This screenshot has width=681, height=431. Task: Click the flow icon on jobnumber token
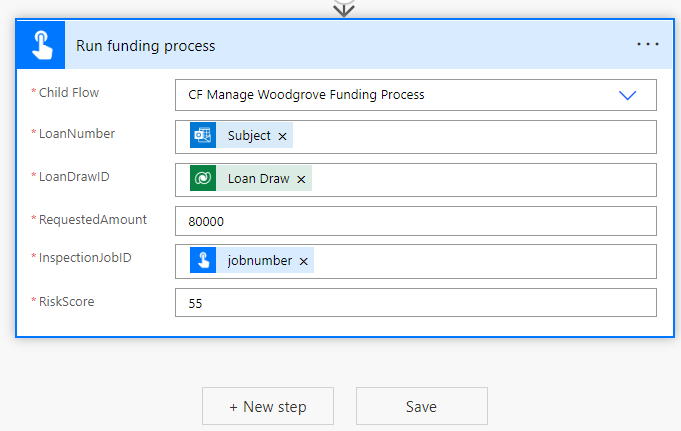[x=203, y=261]
